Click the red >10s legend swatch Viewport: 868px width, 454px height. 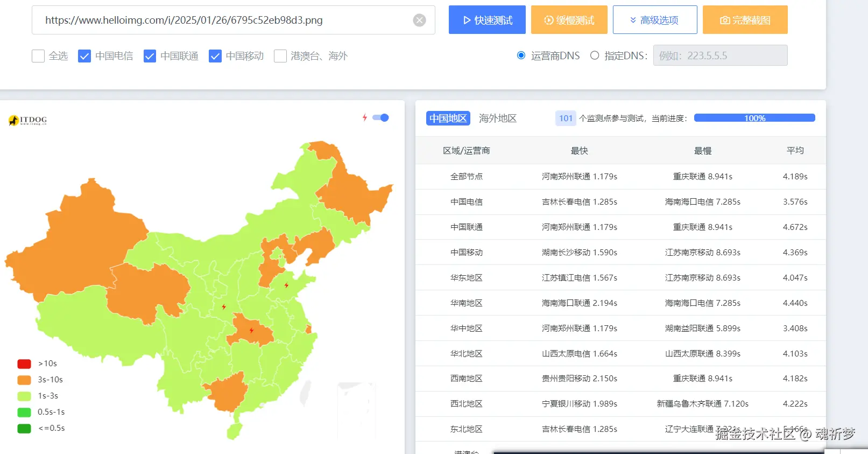[x=24, y=364]
